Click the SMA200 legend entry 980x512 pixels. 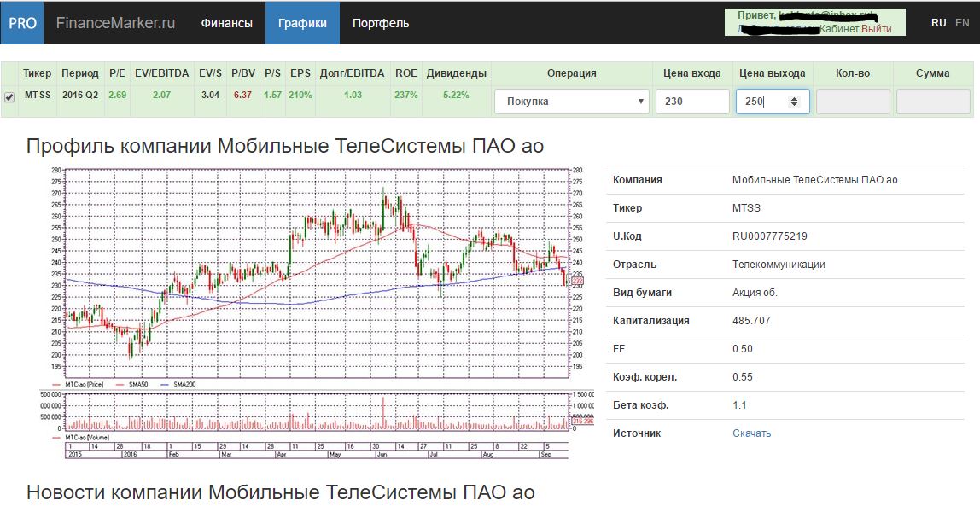pos(178,385)
